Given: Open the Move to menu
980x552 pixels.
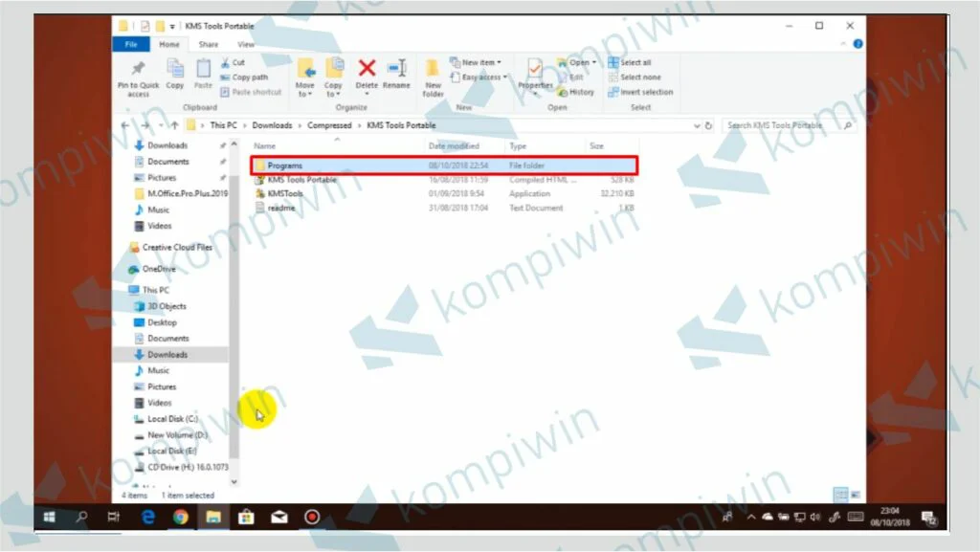Looking at the screenshot, I should (305, 78).
